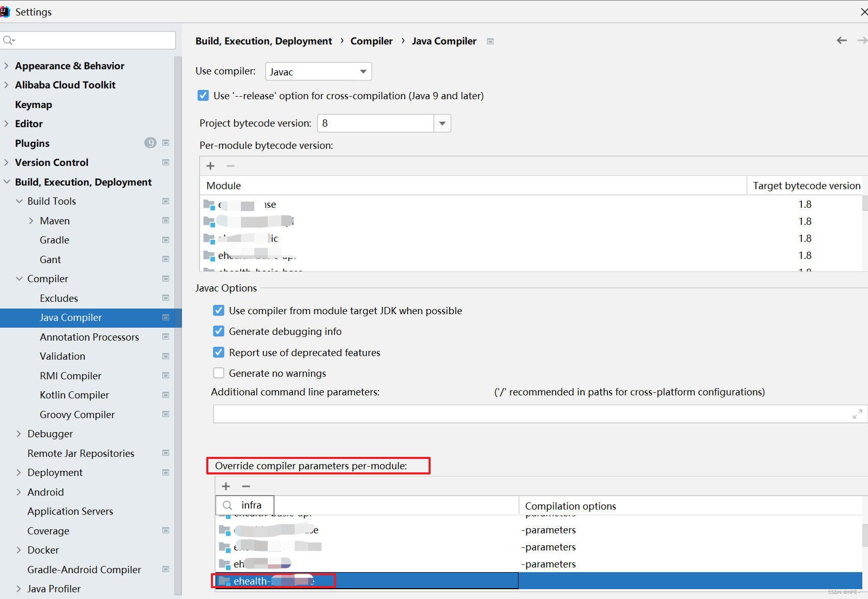Viewport: 868px width, 599px height.
Task: Uncheck Report use of deprecated features
Action: pos(219,352)
